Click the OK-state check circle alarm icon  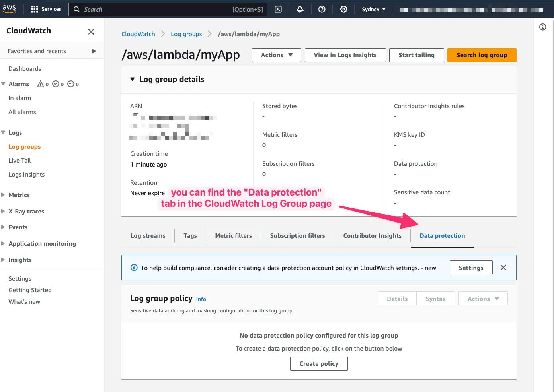pyautogui.click(x=56, y=84)
